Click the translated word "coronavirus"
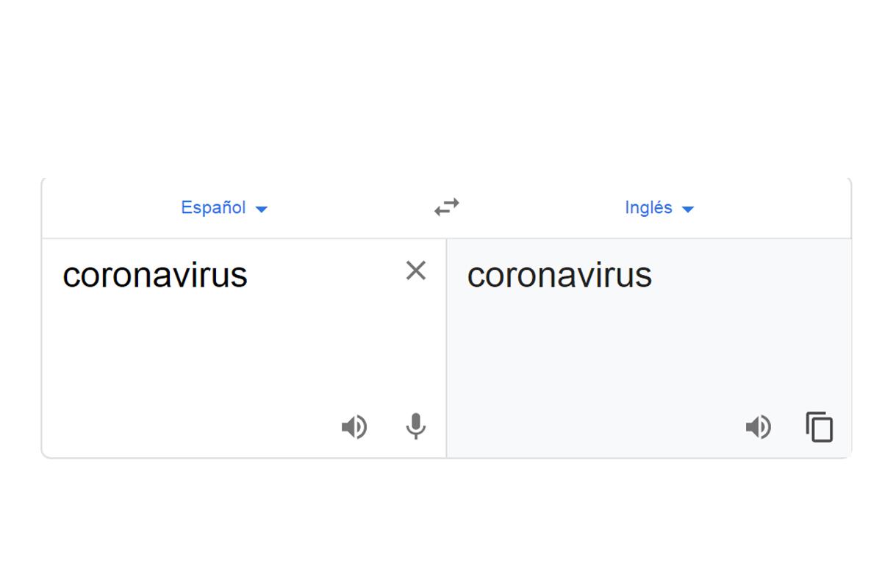The image size is (882, 588). [560, 275]
